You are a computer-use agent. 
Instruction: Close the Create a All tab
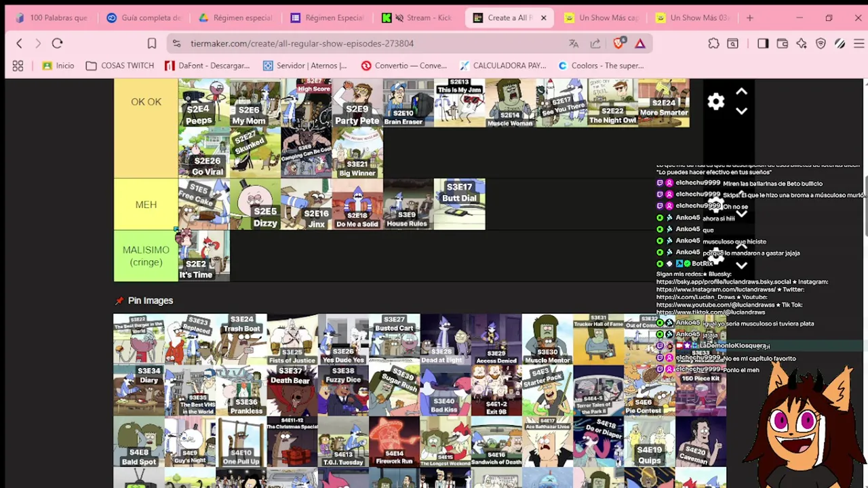[543, 18]
